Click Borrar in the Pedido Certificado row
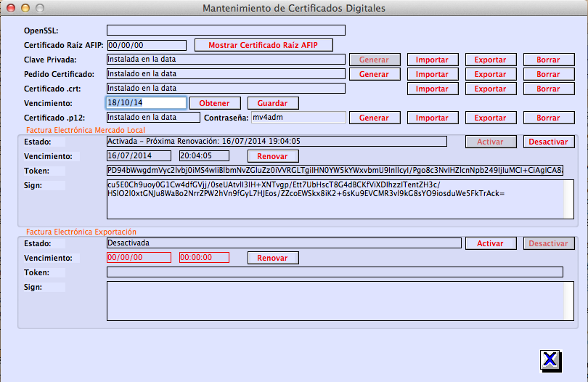This screenshot has height=382, width=588. pyautogui.click(x=549, y=74)
